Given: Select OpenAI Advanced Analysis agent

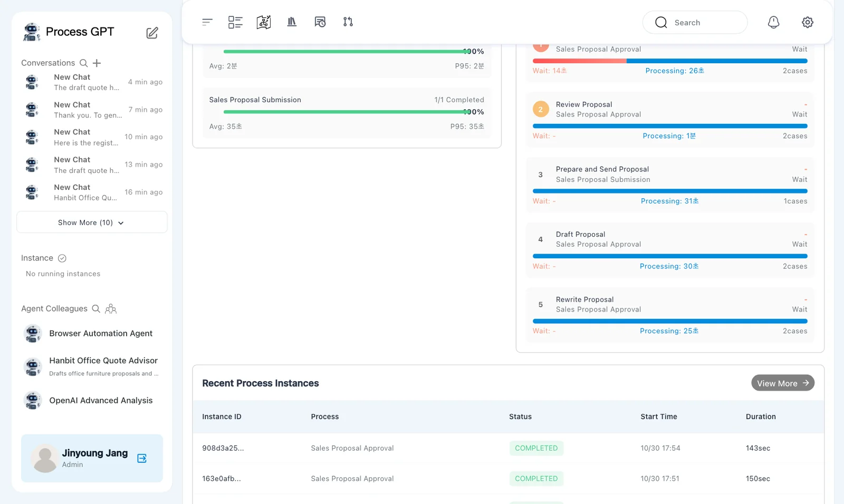Looking at the screenshot, I should [92, 401].
